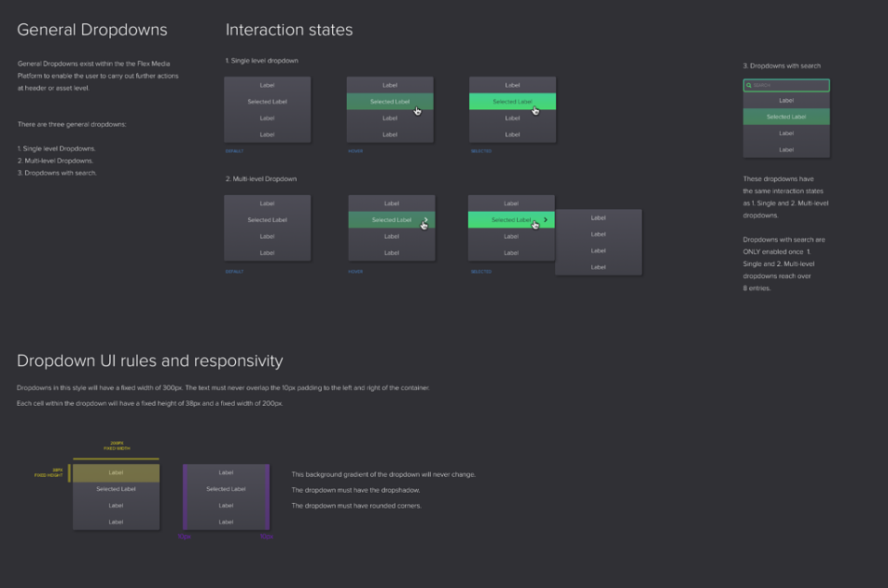Pick the first Label in the flyout submenu
The height and width of the screenshot is (588, 888).
click(598, 218)
